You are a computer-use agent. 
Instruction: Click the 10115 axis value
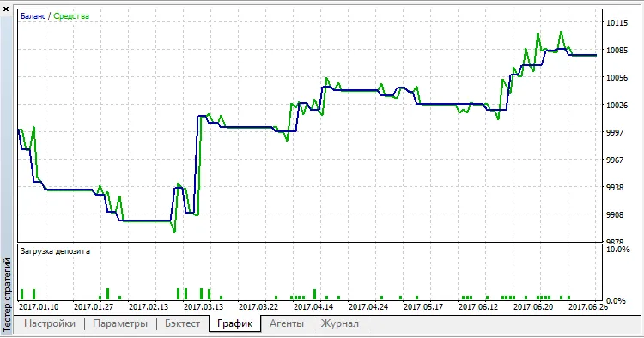coord(617,23)
